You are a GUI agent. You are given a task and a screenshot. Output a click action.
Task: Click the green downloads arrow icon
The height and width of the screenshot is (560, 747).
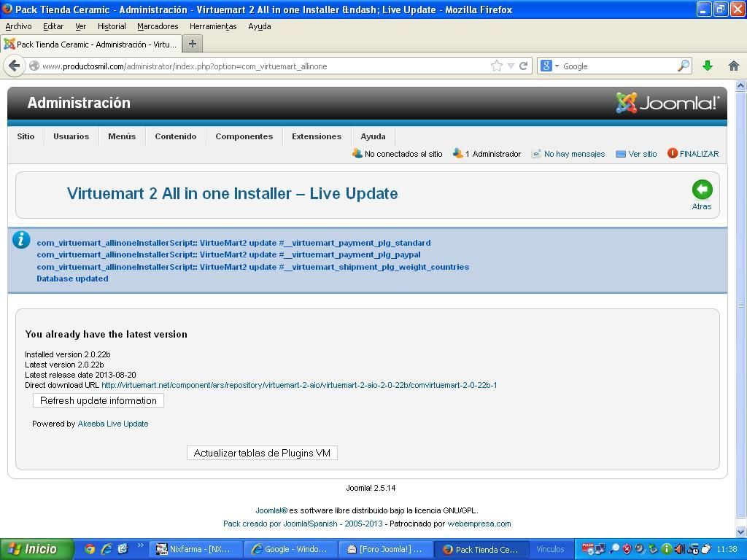click(708, 66)
